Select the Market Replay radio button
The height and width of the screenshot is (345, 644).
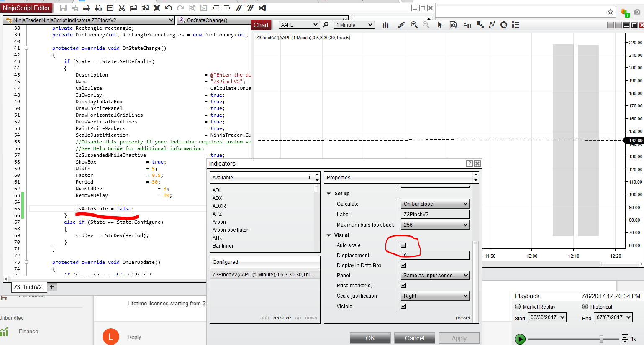518,307
